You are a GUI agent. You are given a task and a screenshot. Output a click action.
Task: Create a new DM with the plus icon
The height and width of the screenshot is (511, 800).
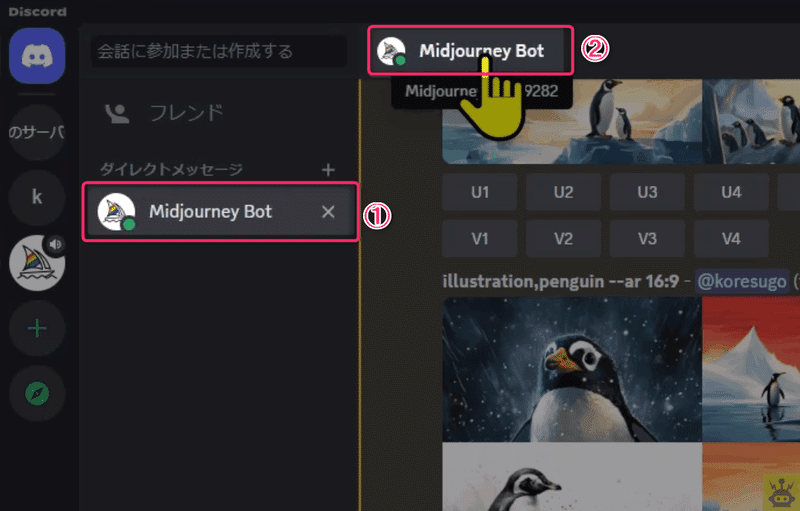pos(328,169)
